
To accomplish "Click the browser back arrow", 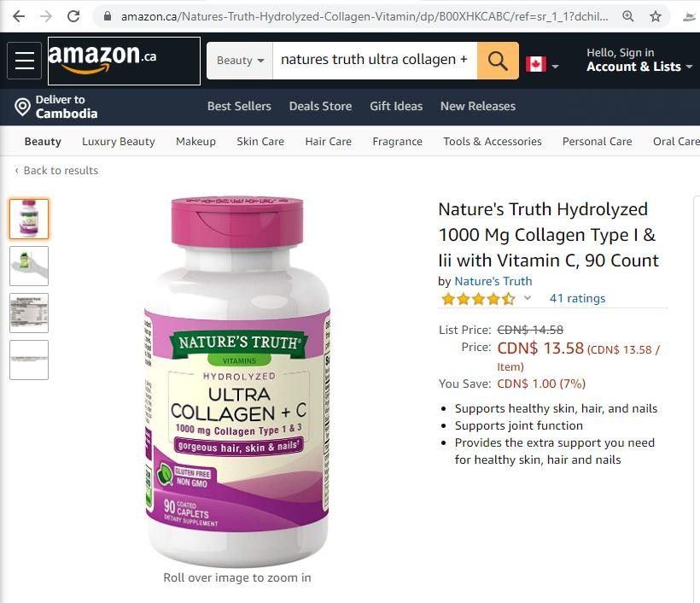I will click(19, 16).
